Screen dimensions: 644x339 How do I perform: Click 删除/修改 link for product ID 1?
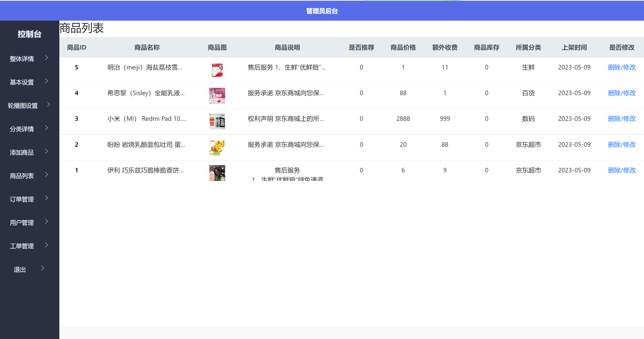[622, 170]
